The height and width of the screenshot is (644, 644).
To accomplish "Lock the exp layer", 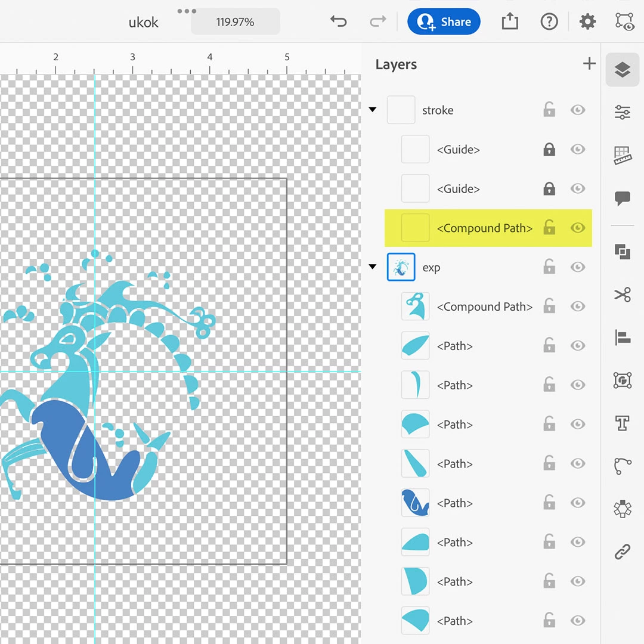I will coord(549,267).
